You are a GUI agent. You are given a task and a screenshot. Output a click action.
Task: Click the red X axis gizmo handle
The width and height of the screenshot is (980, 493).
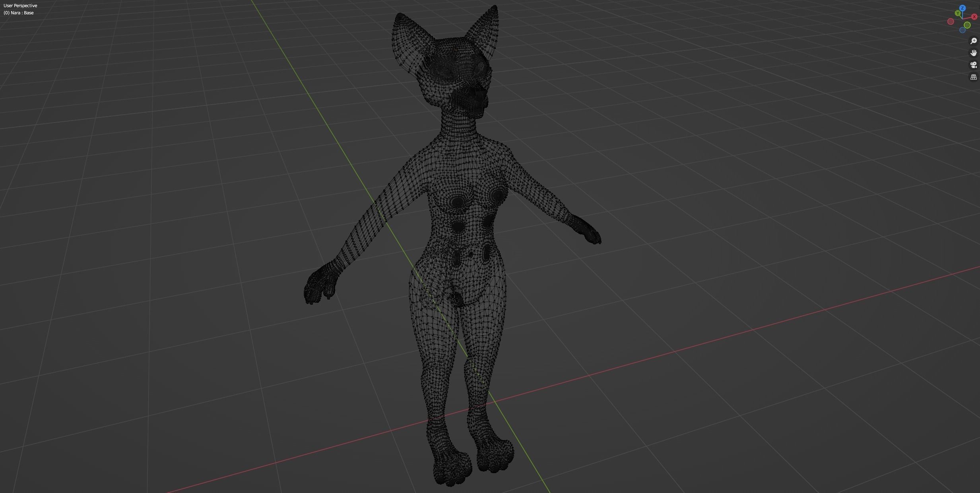pos(974,17)
